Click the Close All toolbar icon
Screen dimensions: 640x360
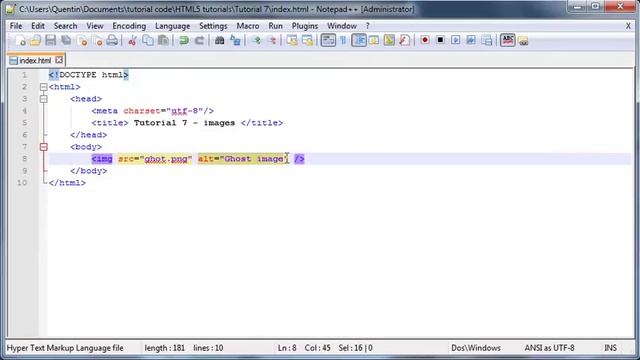point(98,40)
